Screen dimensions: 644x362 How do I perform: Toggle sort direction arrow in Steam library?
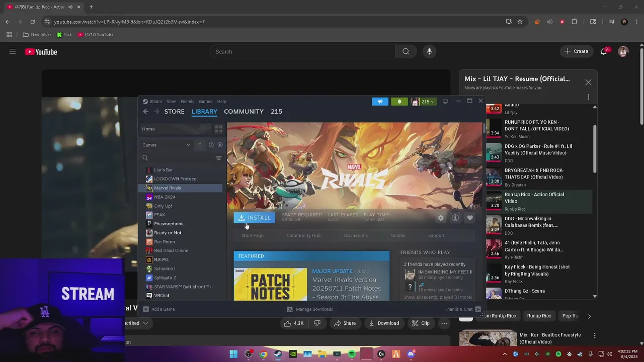click(x=200, y=145)
